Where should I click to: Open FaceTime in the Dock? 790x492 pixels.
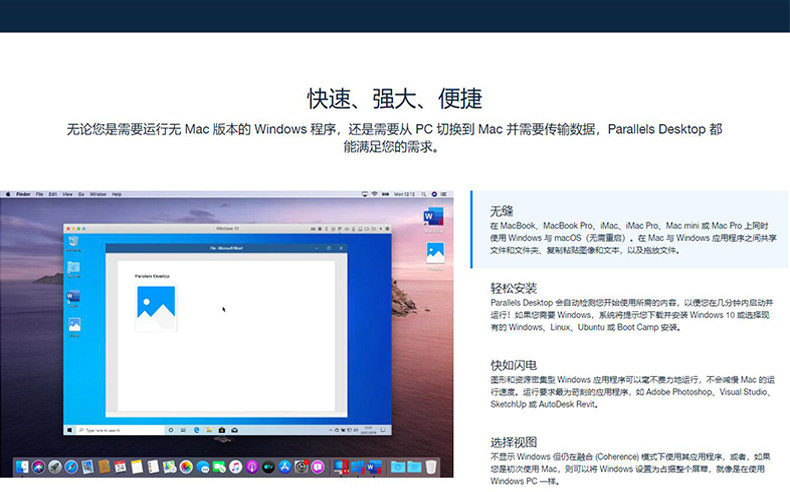[x=219, y=467]
